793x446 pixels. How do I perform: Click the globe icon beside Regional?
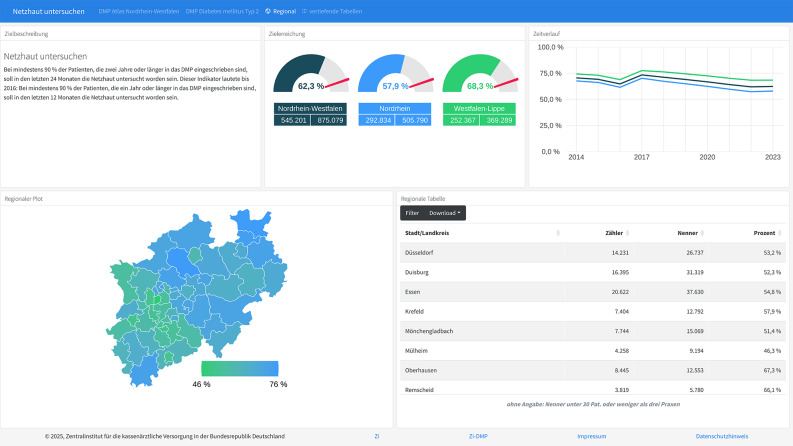point(268,11)
